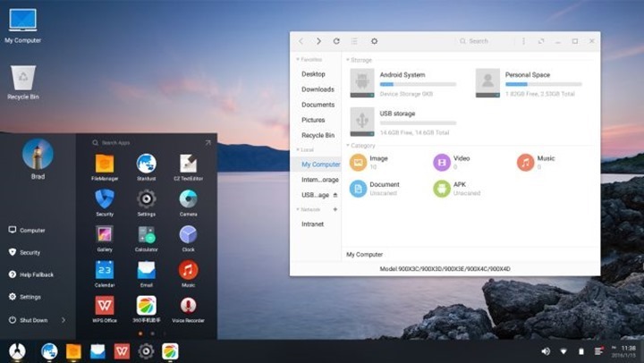Open the Camera app
644x363 pixels.
point(188,198)
